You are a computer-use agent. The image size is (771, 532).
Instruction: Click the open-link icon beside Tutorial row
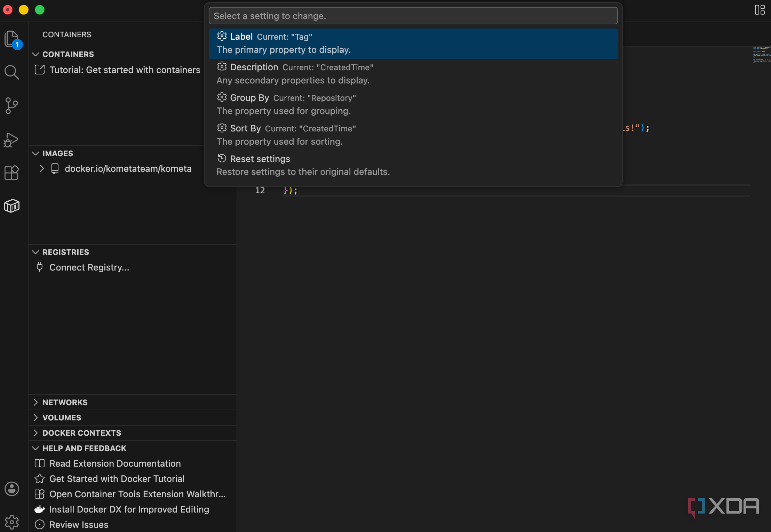click(40, 70)
